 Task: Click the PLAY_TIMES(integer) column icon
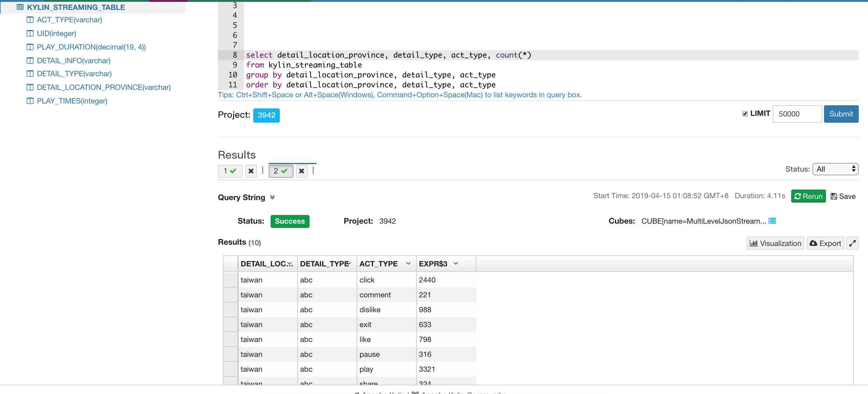pos(30,101)
